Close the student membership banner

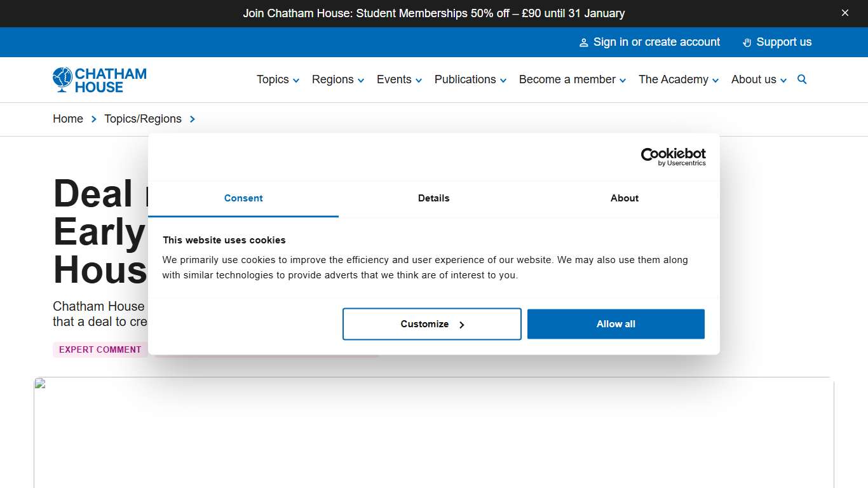[x=844, y=13]
